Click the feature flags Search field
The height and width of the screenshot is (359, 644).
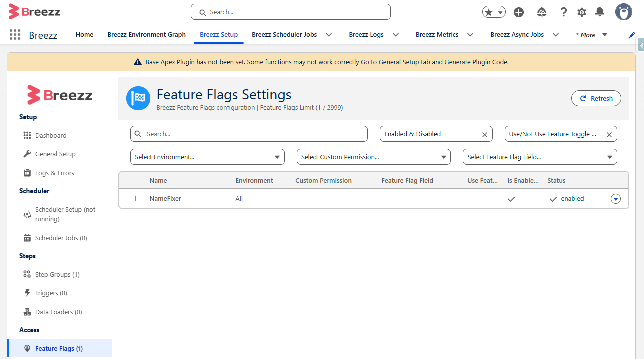click(x=249, y=134)
